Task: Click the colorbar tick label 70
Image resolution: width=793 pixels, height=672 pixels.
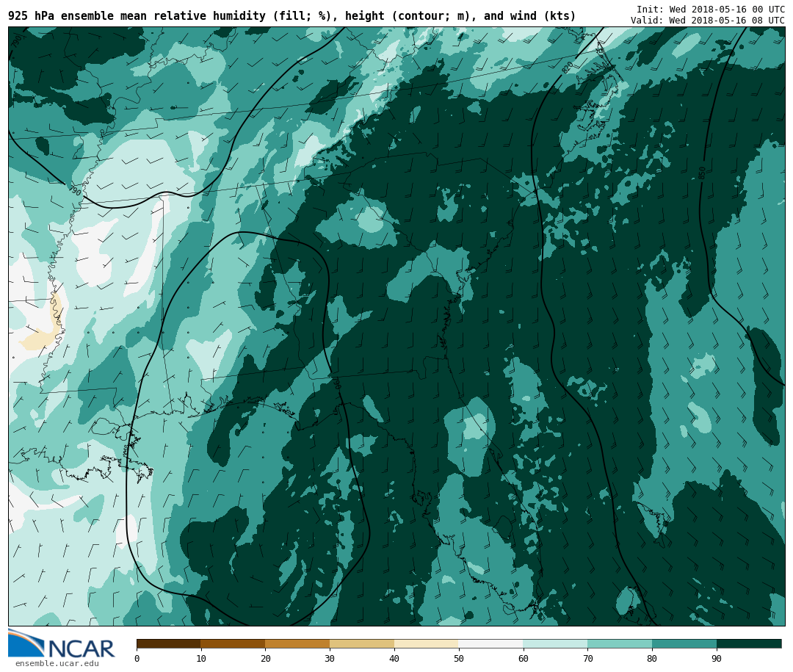Action: pyautogui.click(x=587, y=658)
